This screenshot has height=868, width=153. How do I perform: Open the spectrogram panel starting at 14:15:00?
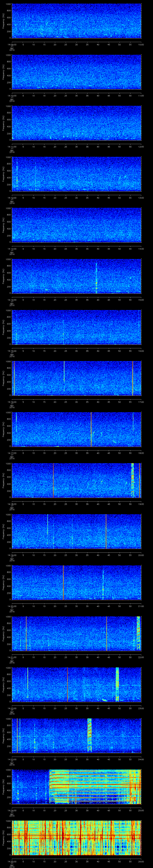coord(76,327)
